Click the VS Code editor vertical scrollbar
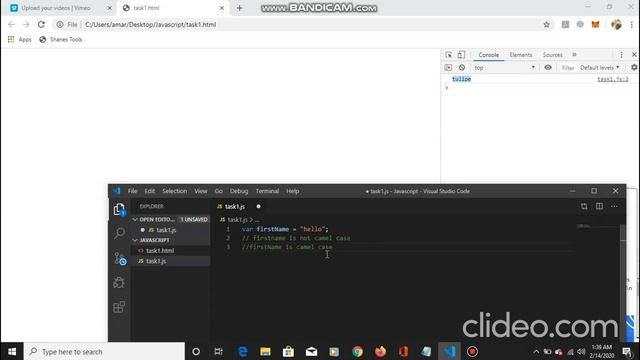The width and height of the screenshot is (640, 360). point(623,282)
